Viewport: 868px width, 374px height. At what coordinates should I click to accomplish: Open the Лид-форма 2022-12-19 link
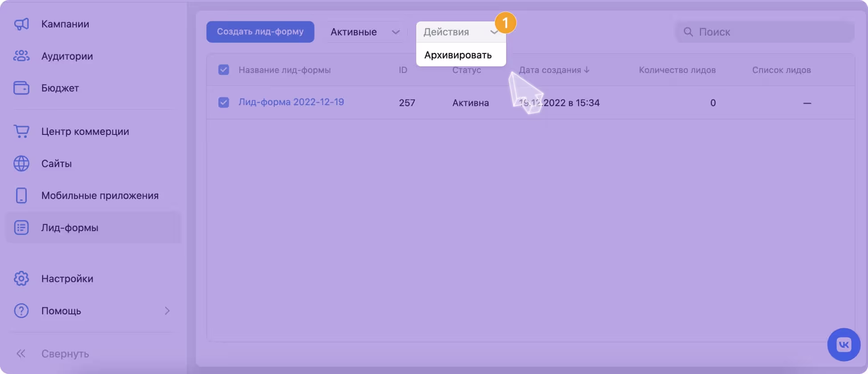(x=291, y=102)
